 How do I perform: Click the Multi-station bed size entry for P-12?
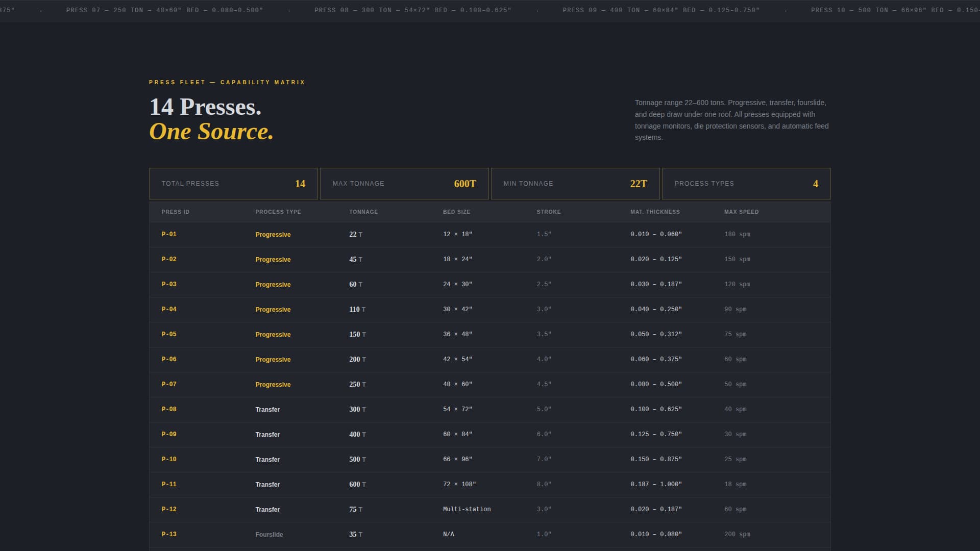pos(467,509)
